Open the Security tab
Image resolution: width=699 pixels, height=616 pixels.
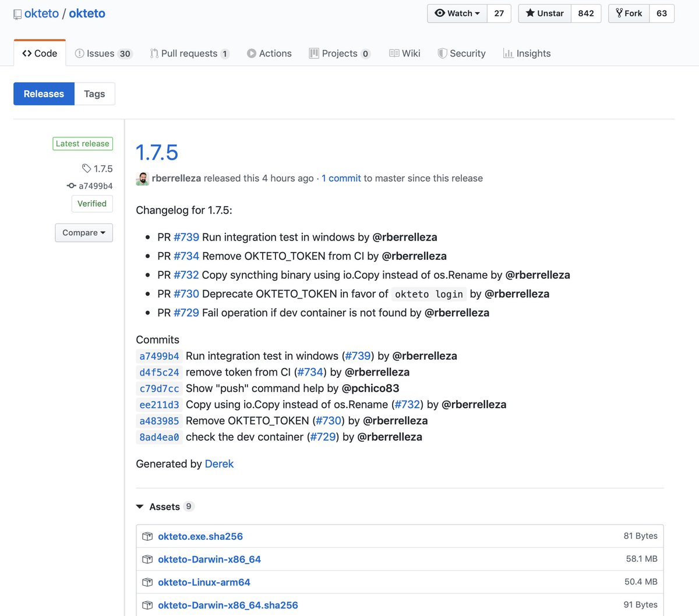click(x=461, y=54)
